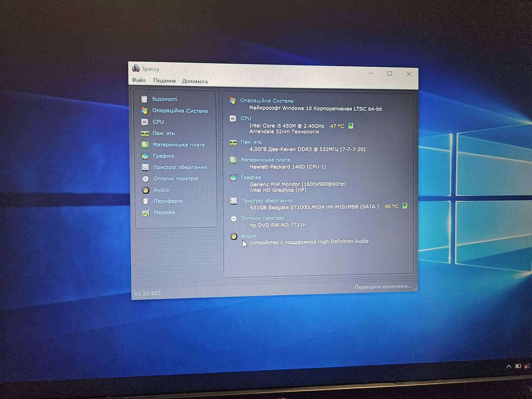Click optical disc icon in summary panel
This screenshot has width=532, height=399.
tap(234, 219)
